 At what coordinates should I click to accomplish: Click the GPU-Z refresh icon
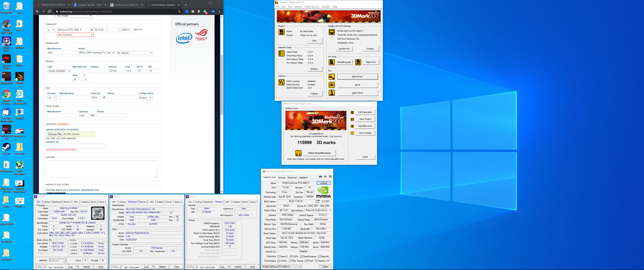(x=325, y=177)
